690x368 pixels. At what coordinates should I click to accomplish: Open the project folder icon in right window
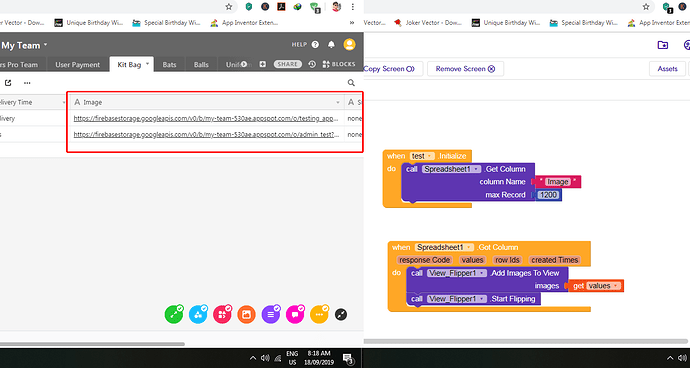(663, 44)
